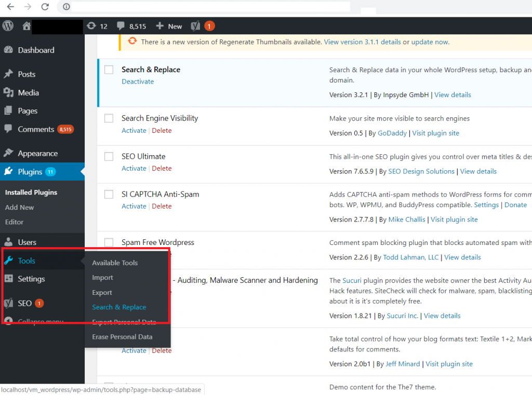Click the Tools wrench icon

click(x=8, y=261)
